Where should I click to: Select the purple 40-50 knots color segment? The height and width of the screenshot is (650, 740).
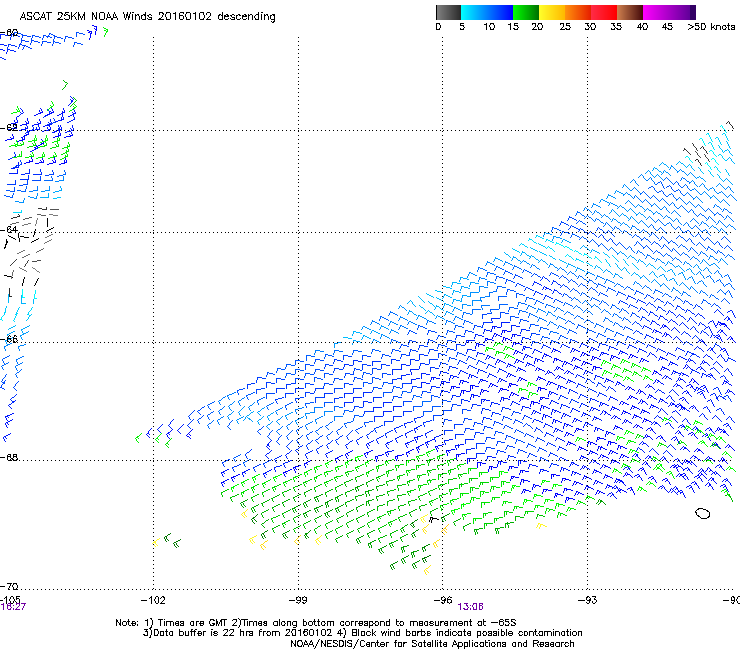tap(669, 12)
